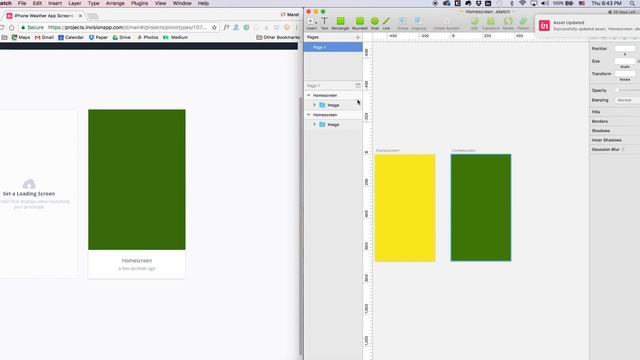Click the Marel profile button in Chrome
This screenshot has height=360, width=640.
(290, 15)
